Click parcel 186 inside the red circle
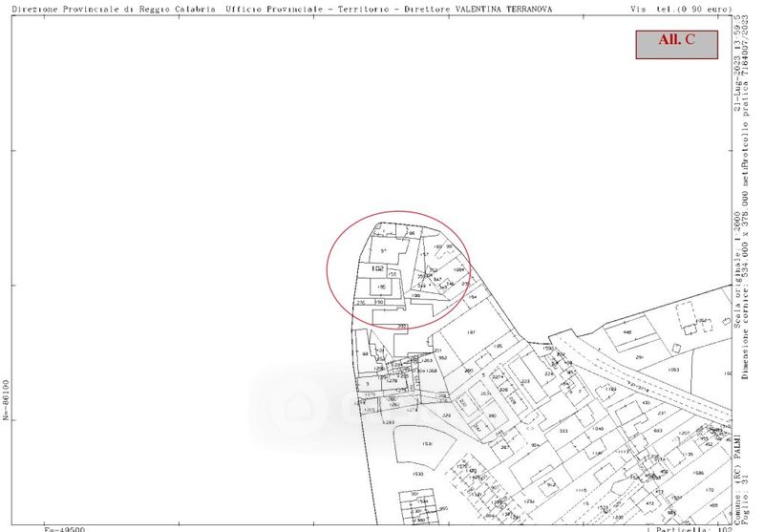 [x=380, y=287]
